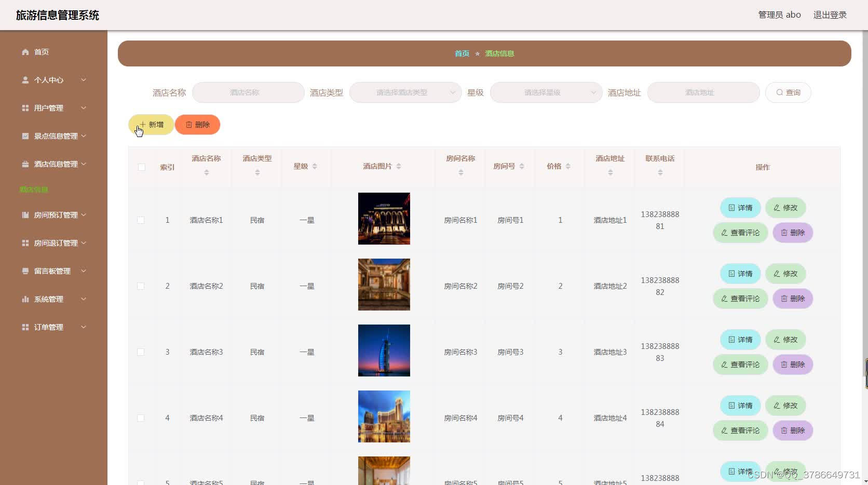Click the grid icon beside 房间退订管理
This screenshot has width=868, height=485.
tap(25, 243)
